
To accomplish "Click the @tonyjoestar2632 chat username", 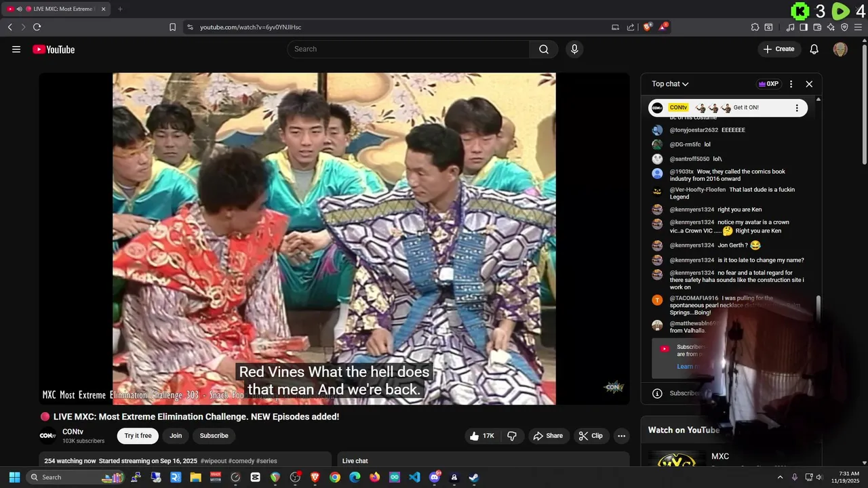I will [x=694, y=130].
